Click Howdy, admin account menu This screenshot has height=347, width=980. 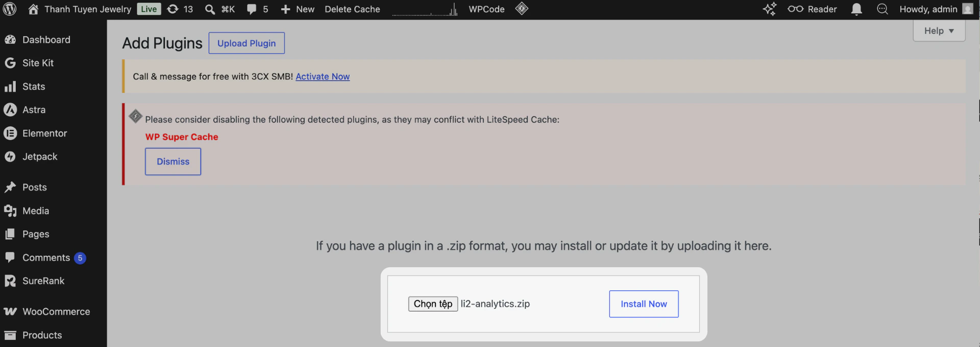pyautogui.click(x=928, y=9)
